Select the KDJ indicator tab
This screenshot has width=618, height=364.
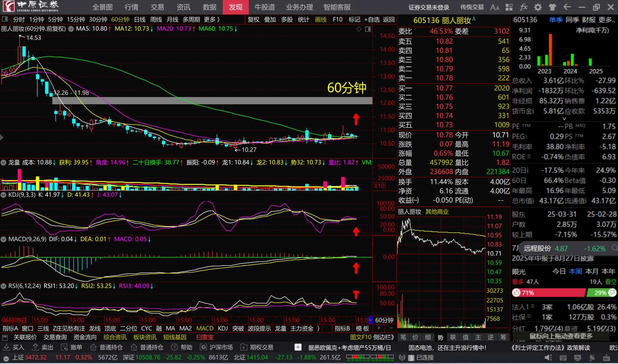pyautogui.click(x=223, y=329)
